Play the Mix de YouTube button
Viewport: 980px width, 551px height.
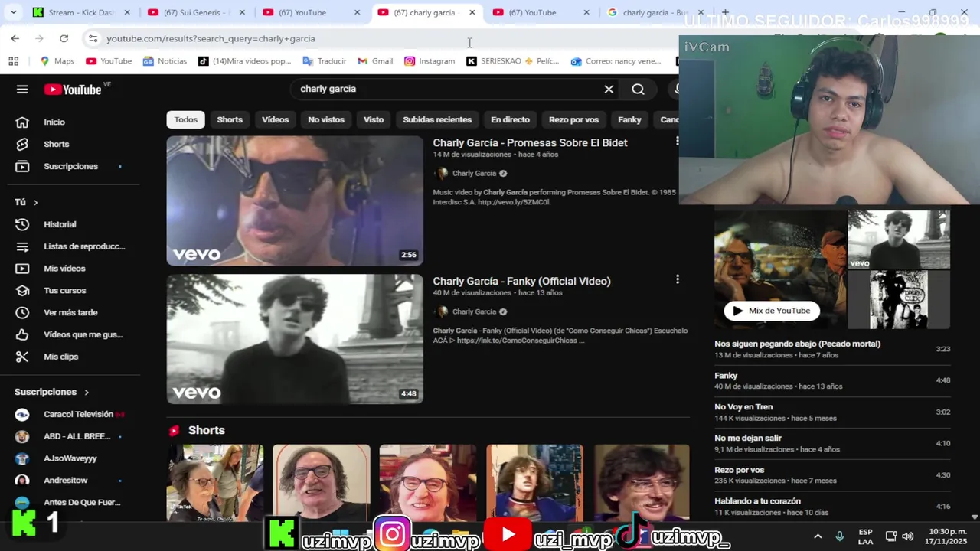[772, 311]
